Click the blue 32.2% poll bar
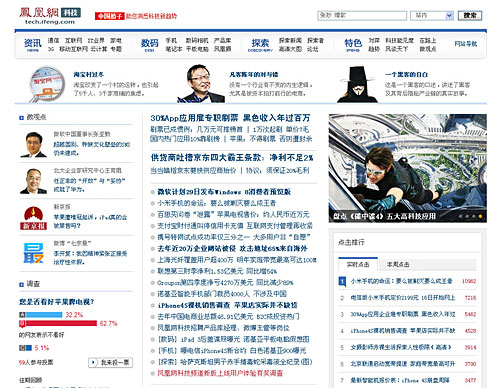 (x=44, y=315)
